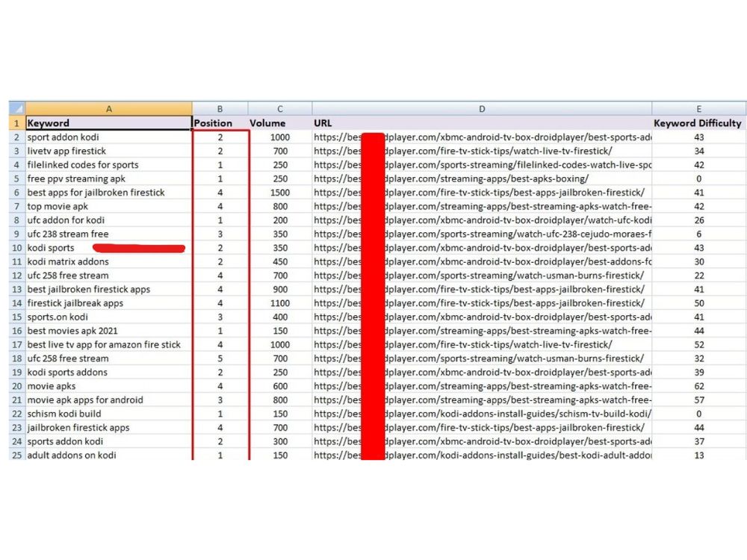Select column C header
Image resolution: width=747 pixels, height=560 pixels.
280,108
